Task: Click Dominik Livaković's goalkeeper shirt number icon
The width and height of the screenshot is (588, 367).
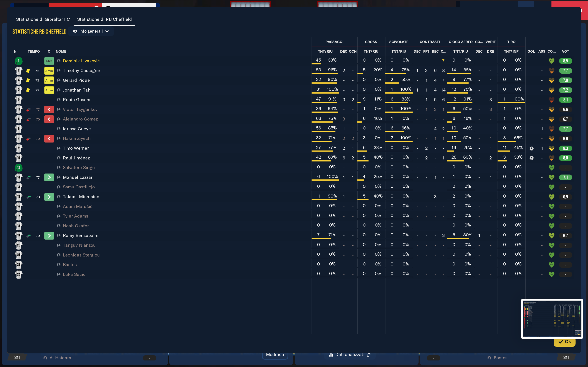Action: pos(18,61)
